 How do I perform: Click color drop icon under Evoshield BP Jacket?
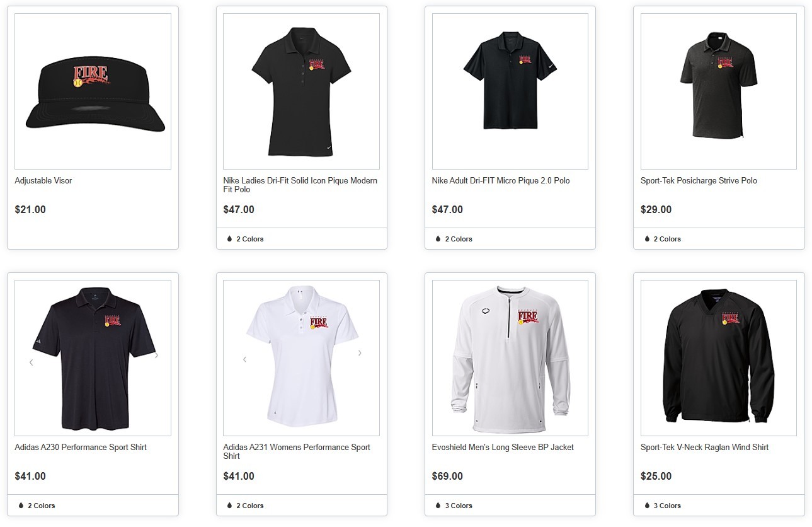coord(438,506)
